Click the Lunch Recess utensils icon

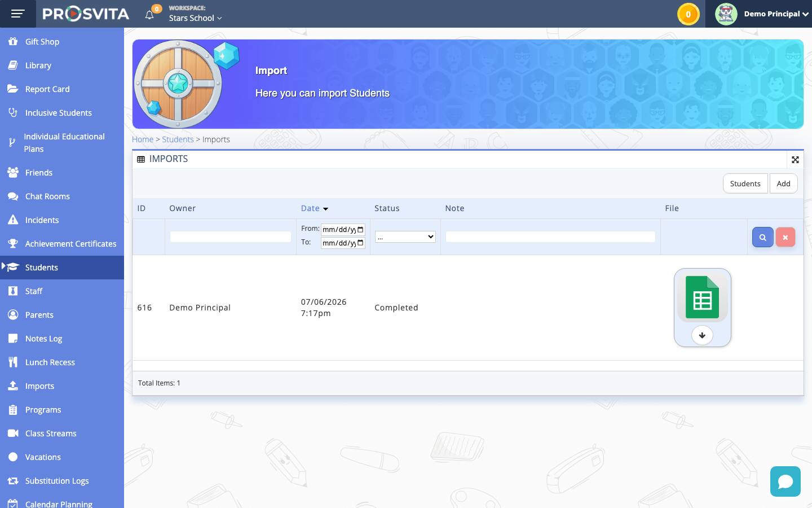point(12,362)
